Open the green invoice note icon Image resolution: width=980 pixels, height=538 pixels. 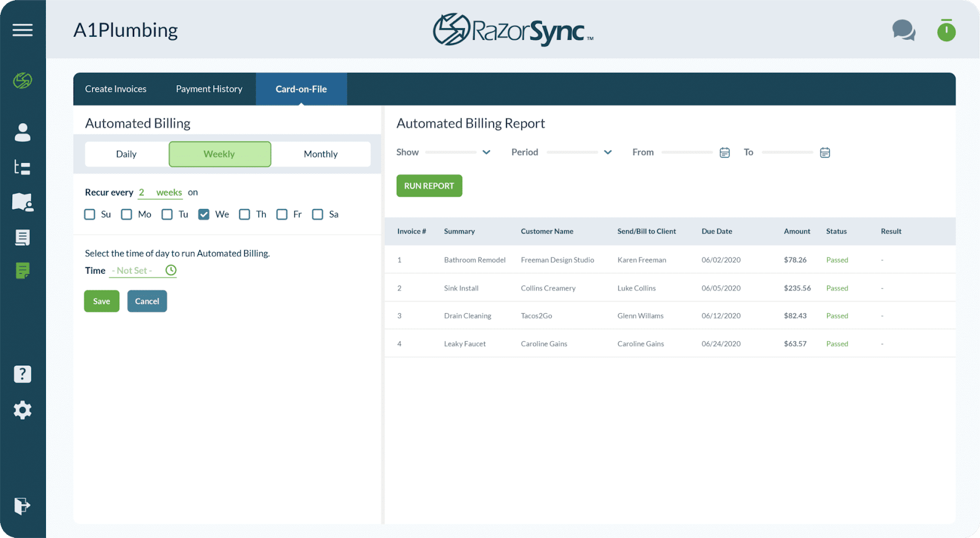(23, 270)
